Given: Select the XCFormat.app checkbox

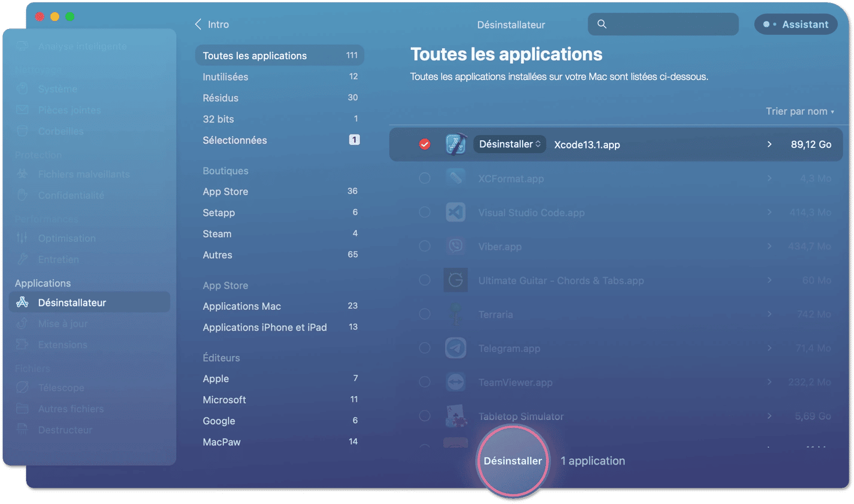Looking at the screenshot, I should [x=425, y=178].
